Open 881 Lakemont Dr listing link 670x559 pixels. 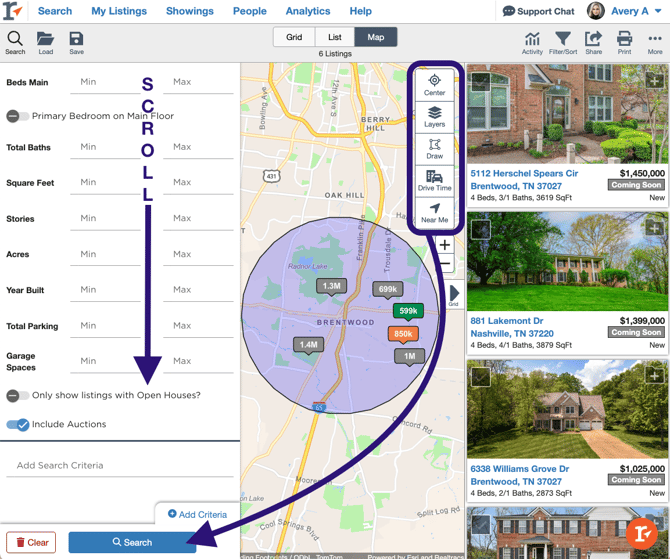[506, 321]
